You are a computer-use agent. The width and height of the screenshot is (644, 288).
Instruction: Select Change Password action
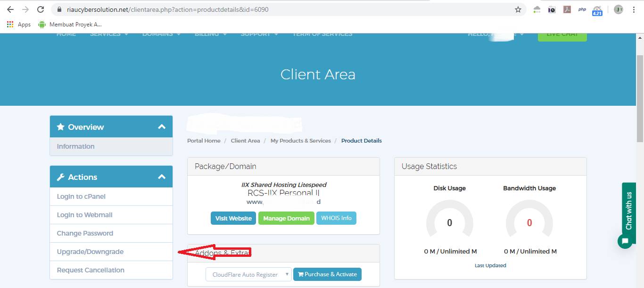tap(111, 233)
